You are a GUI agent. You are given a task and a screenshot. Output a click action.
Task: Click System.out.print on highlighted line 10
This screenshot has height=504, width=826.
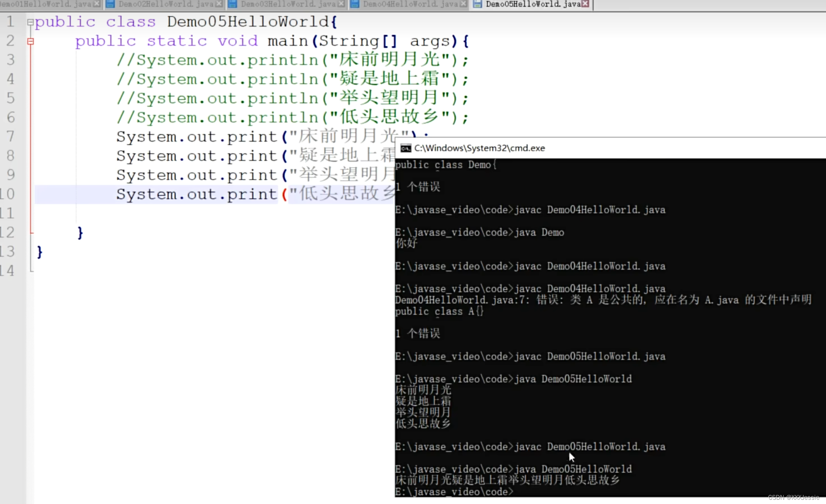(196, 194)
